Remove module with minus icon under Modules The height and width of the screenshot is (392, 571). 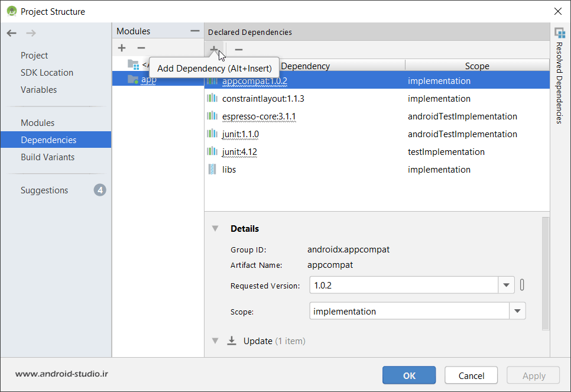pos(141,48)
